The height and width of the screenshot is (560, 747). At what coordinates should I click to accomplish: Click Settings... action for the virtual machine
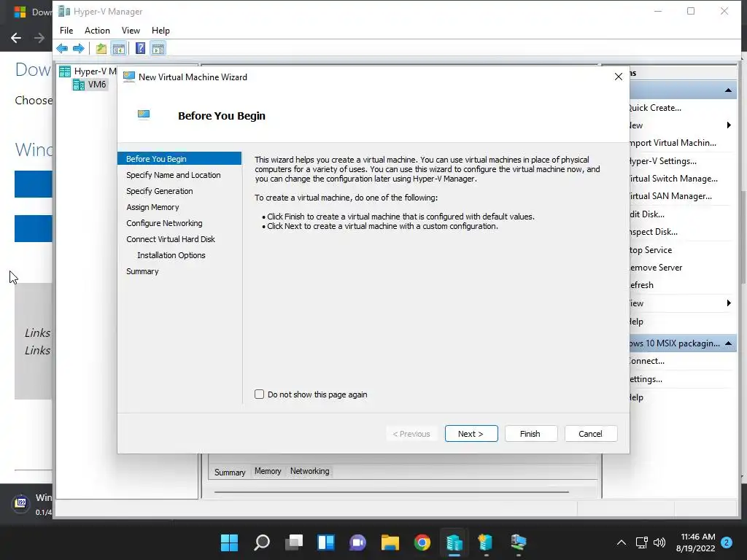coord(646,379)
